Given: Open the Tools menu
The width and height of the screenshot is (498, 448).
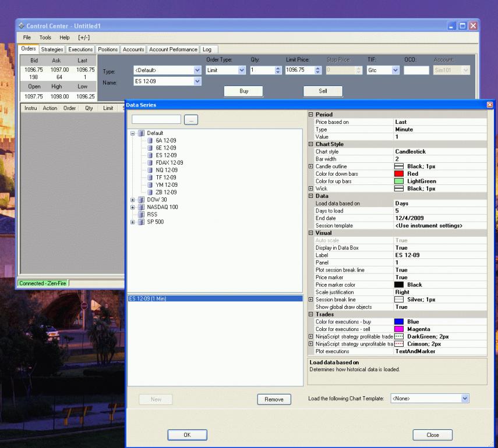Looking at the screenshot, I should [45, 37].
